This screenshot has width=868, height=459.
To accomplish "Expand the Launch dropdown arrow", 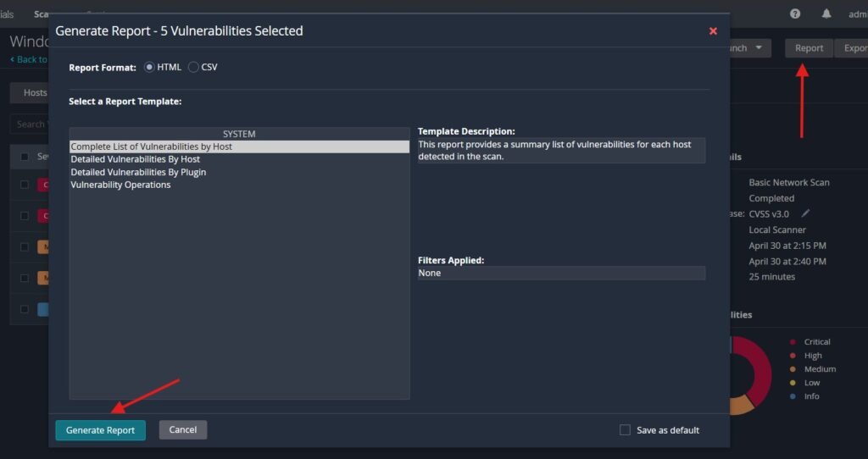I will point(759,48).
